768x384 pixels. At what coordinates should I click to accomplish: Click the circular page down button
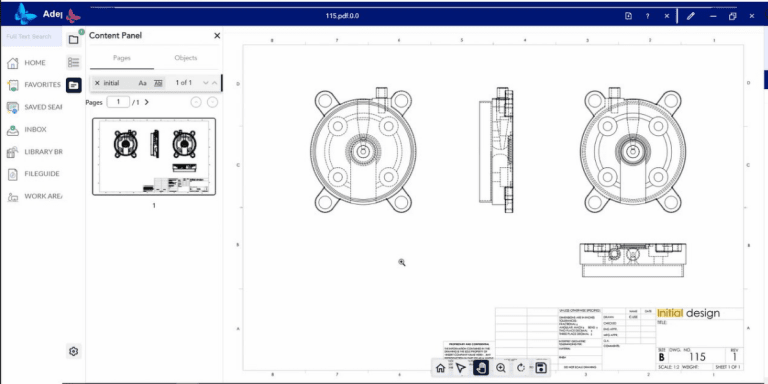pos(212,102)
